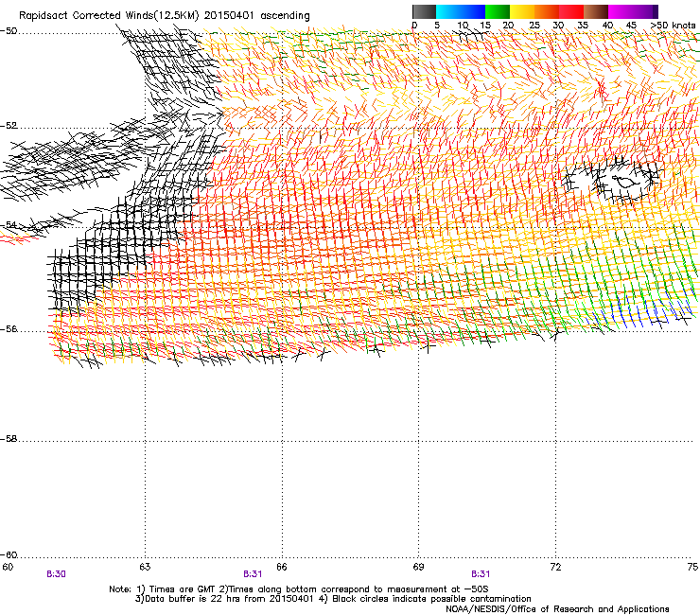Click the purple 8:30 time label
Viewport: 700px width, 615px height.
tap(56, 574)
